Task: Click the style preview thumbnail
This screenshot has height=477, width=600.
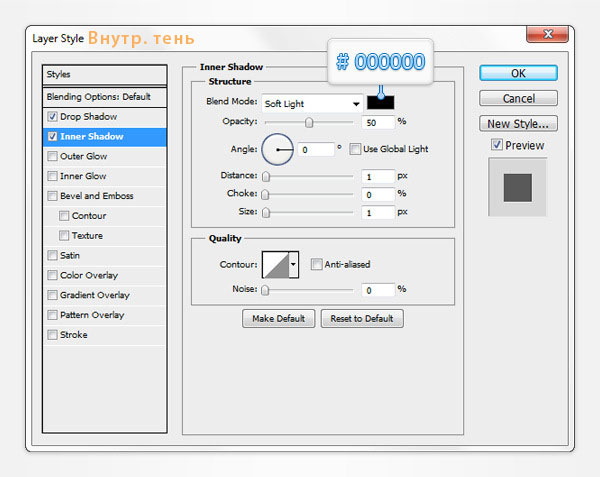Action: [x=517, y=187]
